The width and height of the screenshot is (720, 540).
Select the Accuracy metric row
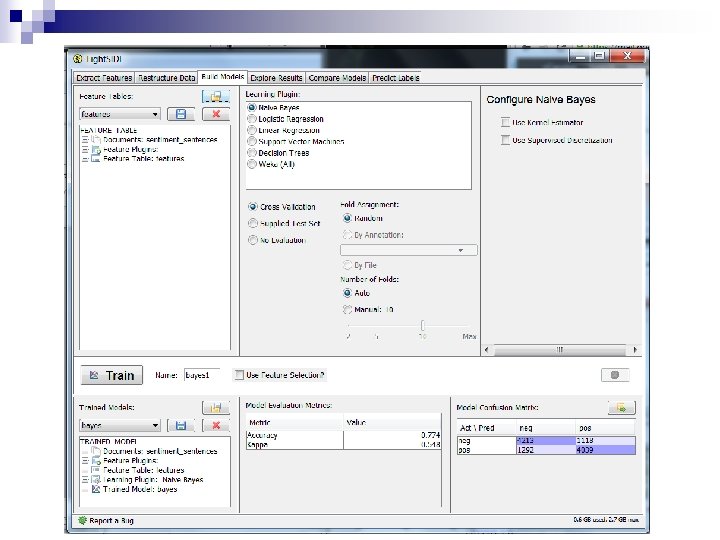[x=343, y=435]
